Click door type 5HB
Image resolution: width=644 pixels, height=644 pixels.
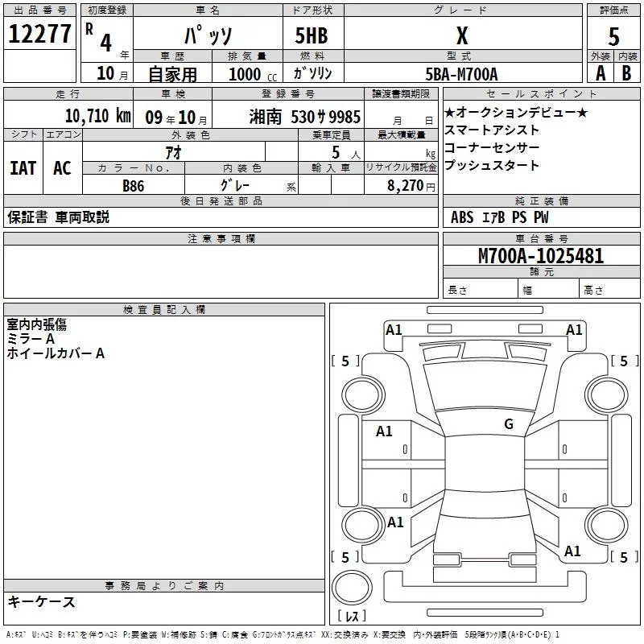[x=312, y=35]
